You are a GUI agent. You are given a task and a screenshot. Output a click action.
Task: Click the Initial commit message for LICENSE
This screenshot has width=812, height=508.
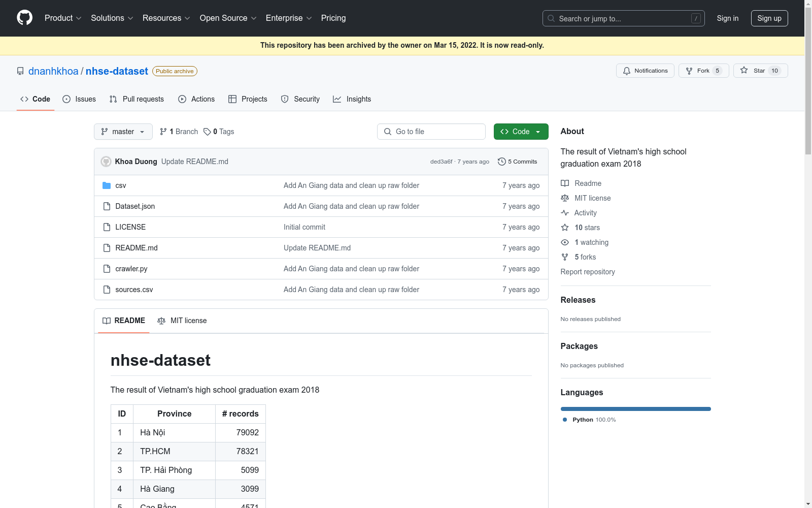pos(304,227)
